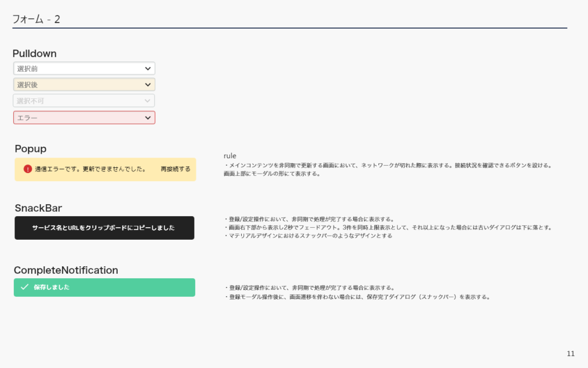The width and height of the screenshot is (588, 368).
Task: Click the rule label beside Popup
Action: point(230,156)
